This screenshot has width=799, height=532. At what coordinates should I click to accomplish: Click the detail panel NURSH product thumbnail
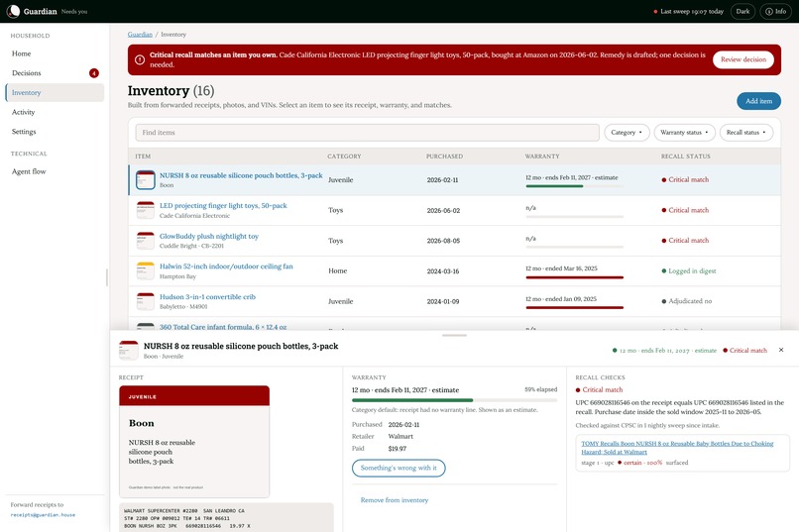tap(129, 351)
